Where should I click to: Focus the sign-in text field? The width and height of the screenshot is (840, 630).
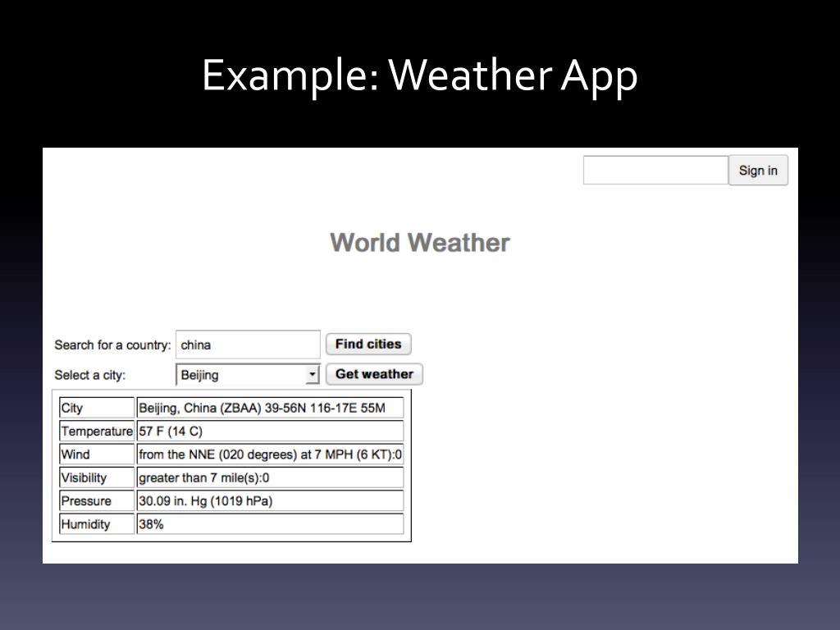pyautogui.click(x=655, y=171)
